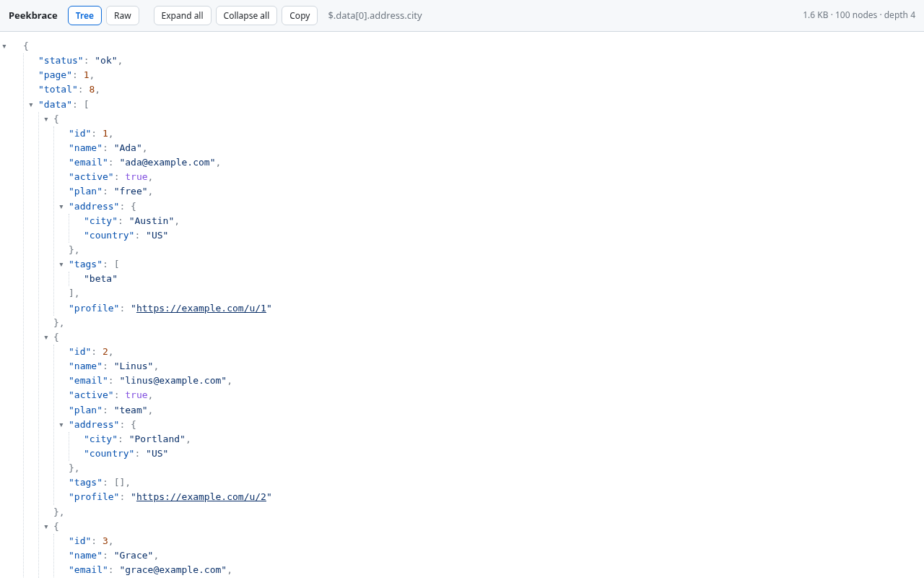Collapse the "tags" array with beta
The height and width of the screenshot is (578, 924).
(61, 264)
